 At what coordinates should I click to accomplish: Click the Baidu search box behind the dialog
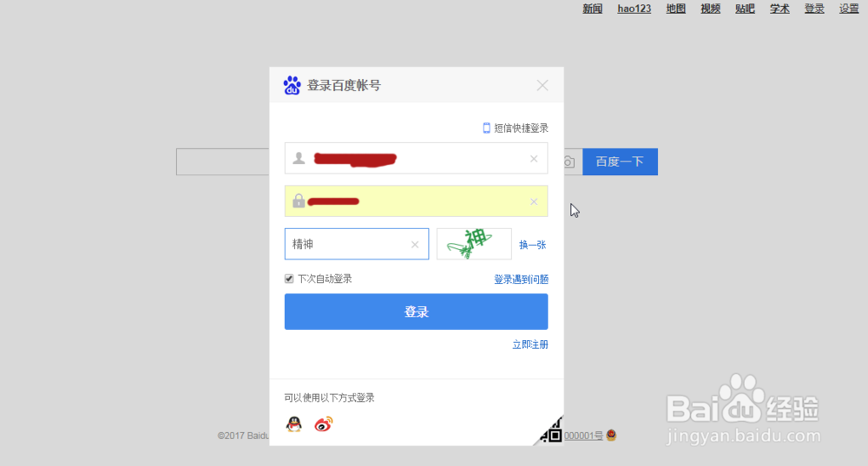pyautogui.click(x=222, y=161)
